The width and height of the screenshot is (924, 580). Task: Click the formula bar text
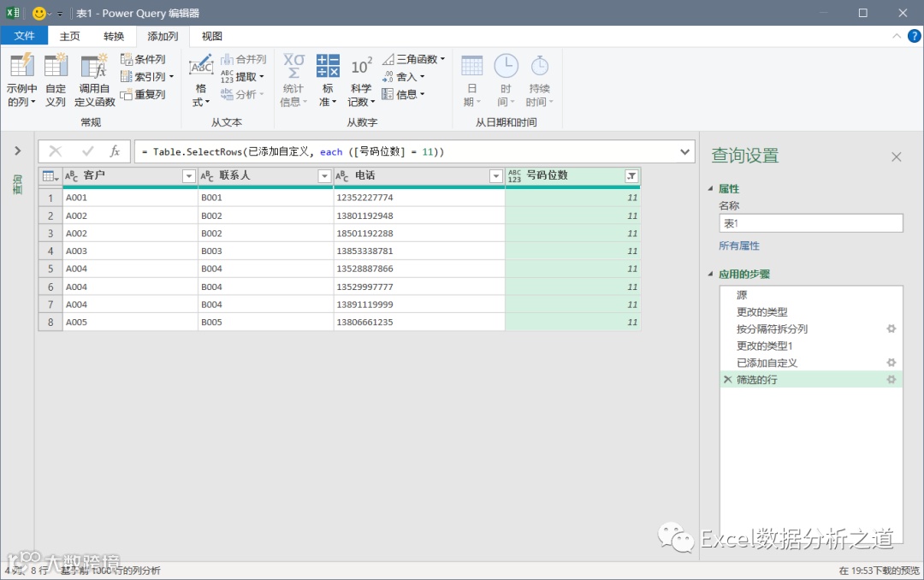click(x=293, y=151)
